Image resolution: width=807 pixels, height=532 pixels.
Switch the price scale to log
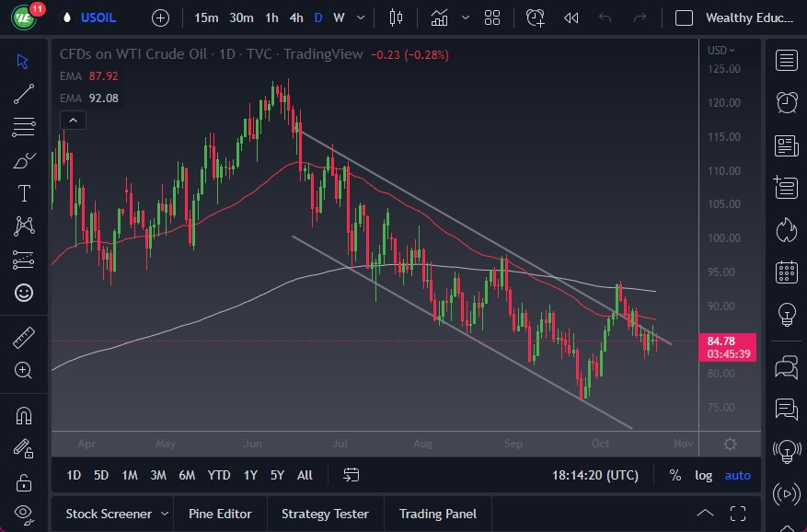click(703, 475)
